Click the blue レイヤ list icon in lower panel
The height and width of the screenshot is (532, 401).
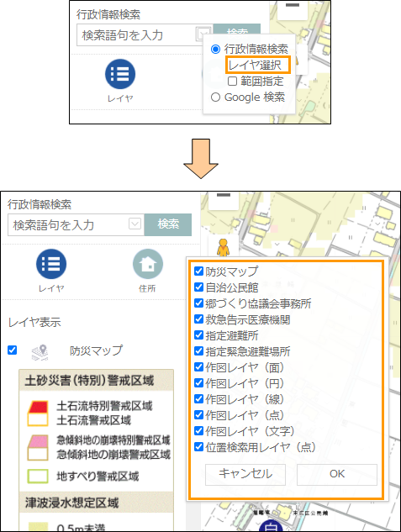pos(51,264)
